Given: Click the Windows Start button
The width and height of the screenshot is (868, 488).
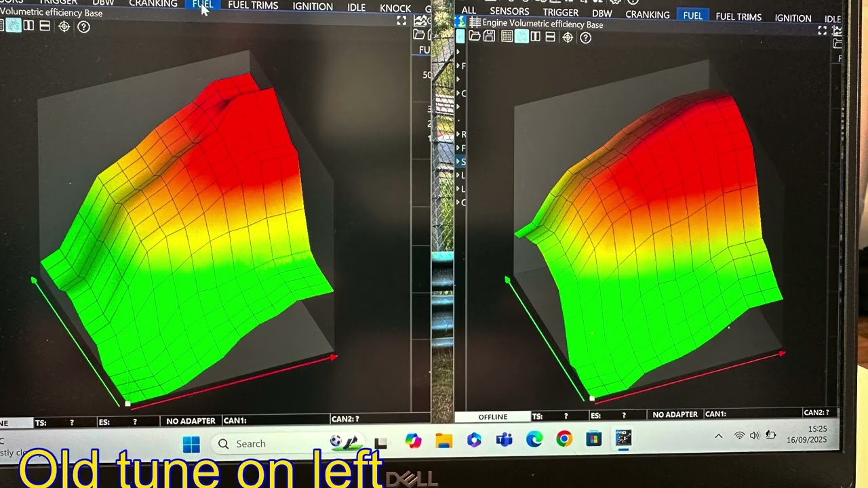Looking at the screenshot, I should 191,444.
